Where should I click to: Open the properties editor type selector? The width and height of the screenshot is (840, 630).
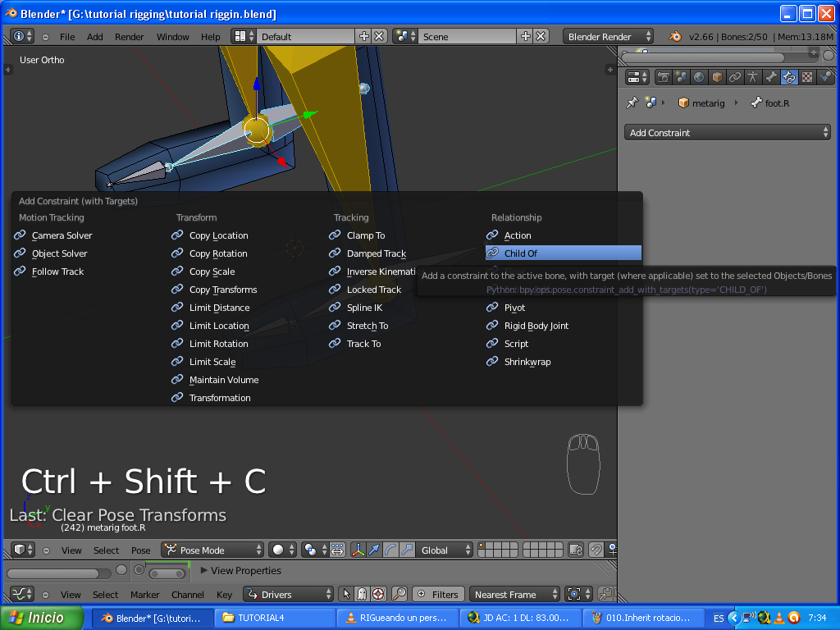[637, 78]
